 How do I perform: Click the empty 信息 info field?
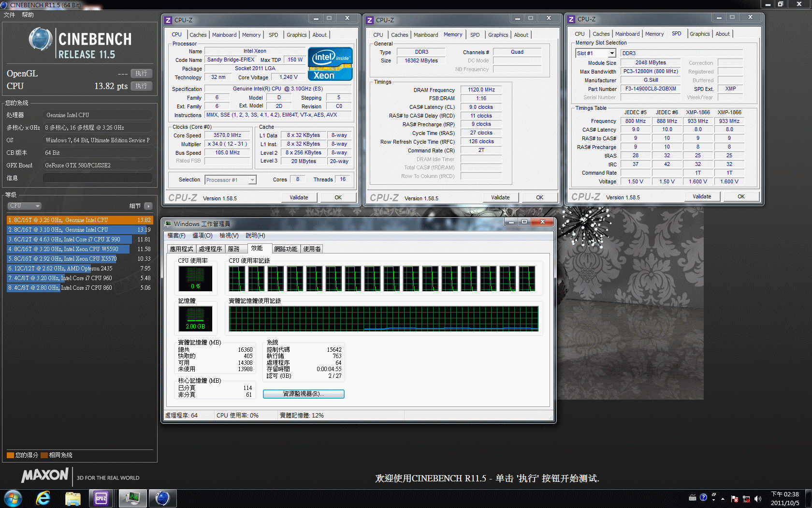click(98, 178)
